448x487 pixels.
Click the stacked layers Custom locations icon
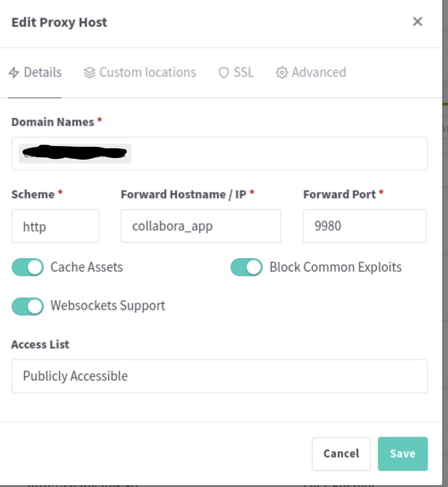coord(90,73)
